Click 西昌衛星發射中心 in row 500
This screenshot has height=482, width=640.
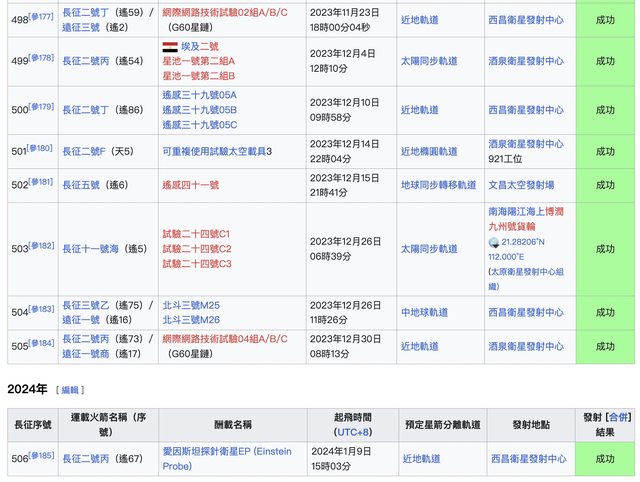pos(526,110)
